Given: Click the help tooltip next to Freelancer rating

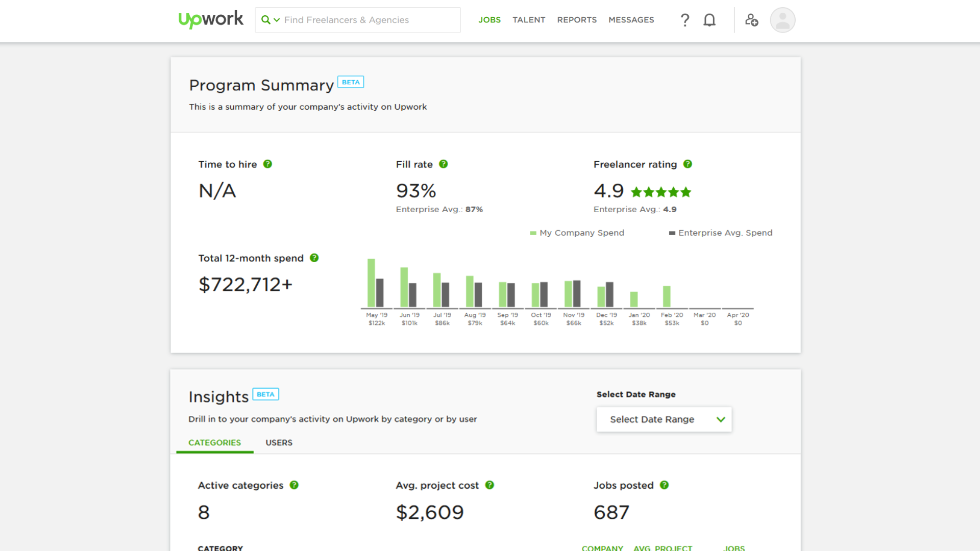Looking at the screenshot, I should 688,164.
